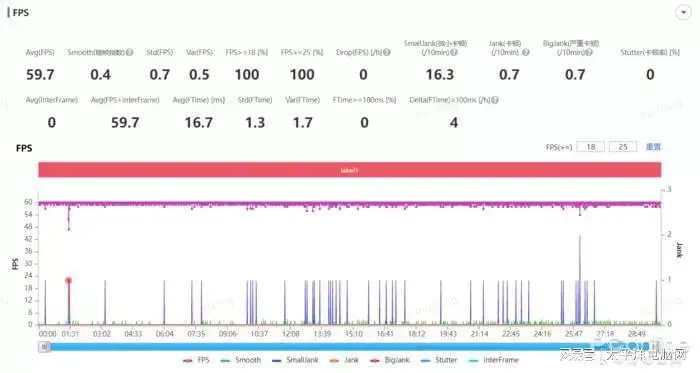Click the Var(FTime) value 1.7
Screen dimensions: 700x373
coord(302,122)
